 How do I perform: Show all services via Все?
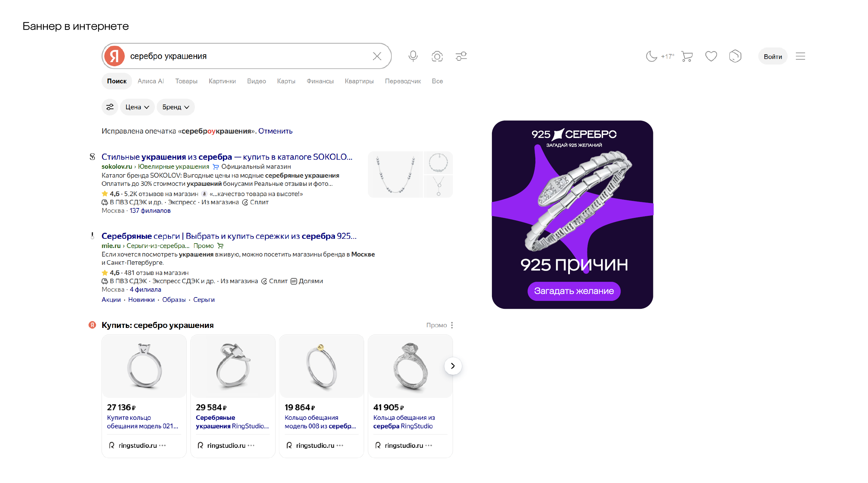tap(437, 81)
